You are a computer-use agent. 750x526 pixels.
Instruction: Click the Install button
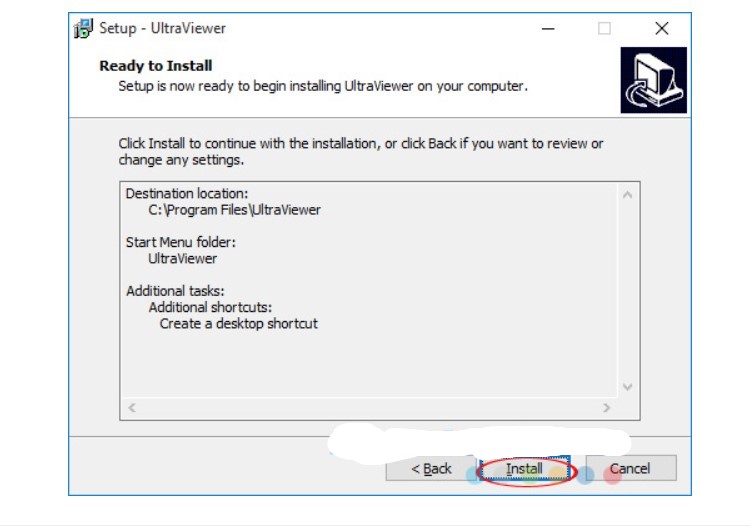[524, 468]
